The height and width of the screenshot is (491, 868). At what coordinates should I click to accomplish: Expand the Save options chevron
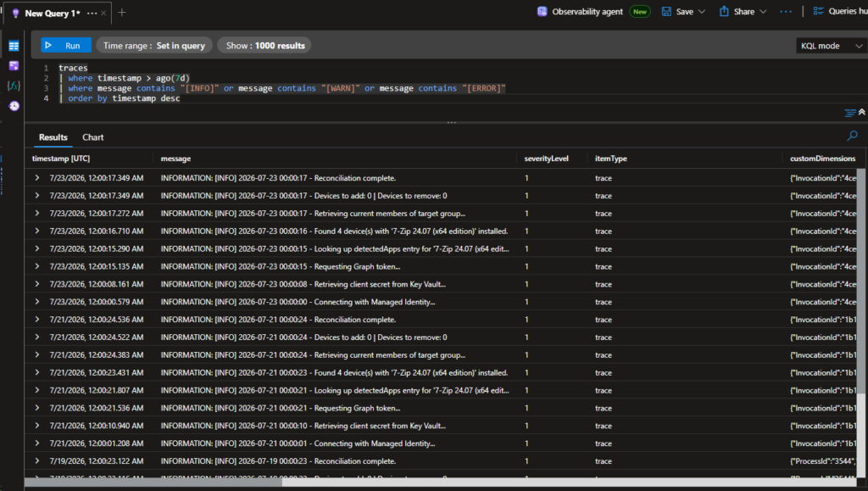click(702, 12)
